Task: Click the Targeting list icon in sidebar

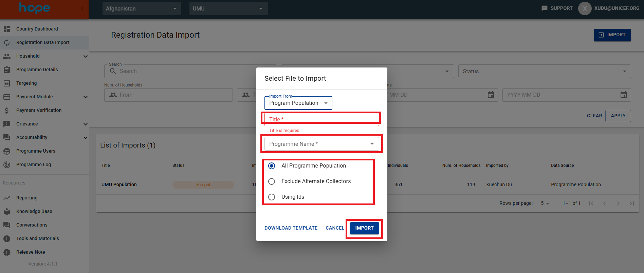Action: tap(7, 83)
